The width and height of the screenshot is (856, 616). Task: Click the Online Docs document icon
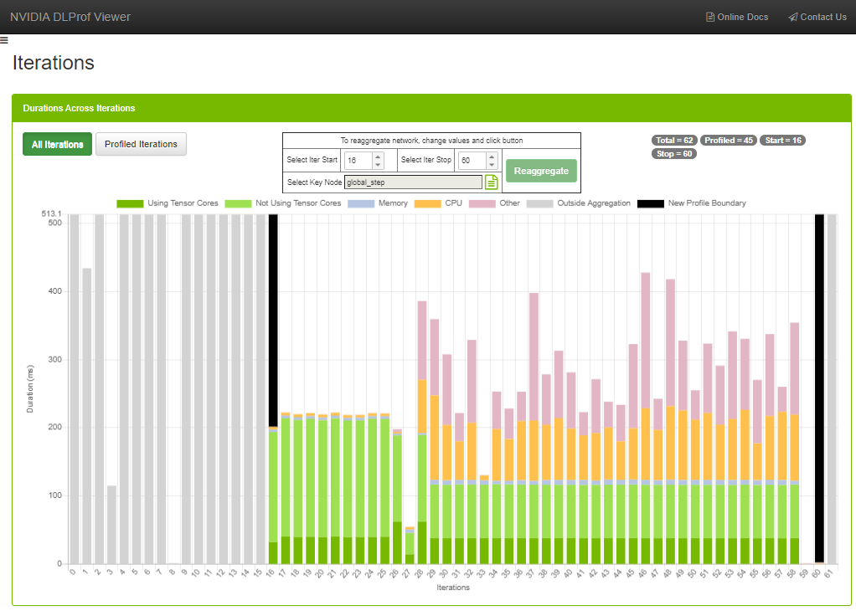point(710,17)
